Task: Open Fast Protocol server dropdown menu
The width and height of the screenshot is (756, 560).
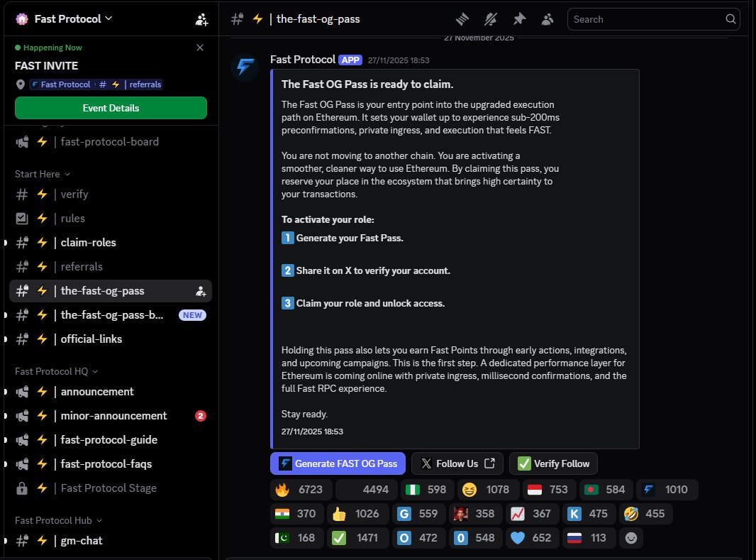Action: coord(73,19)
